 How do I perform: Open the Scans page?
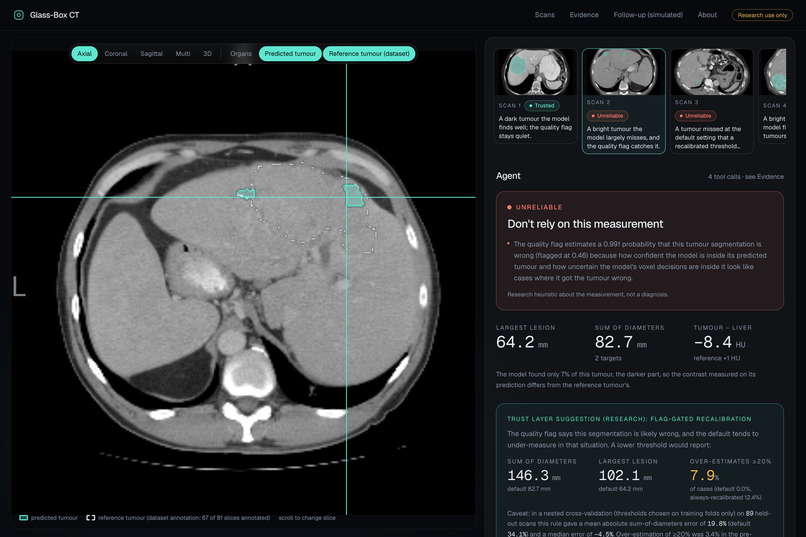[x=544, y=15]
